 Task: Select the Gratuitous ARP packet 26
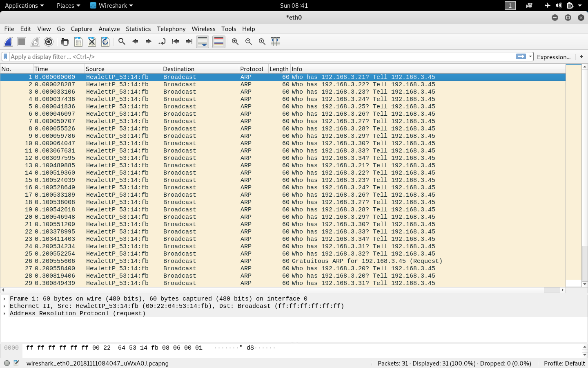283,261
